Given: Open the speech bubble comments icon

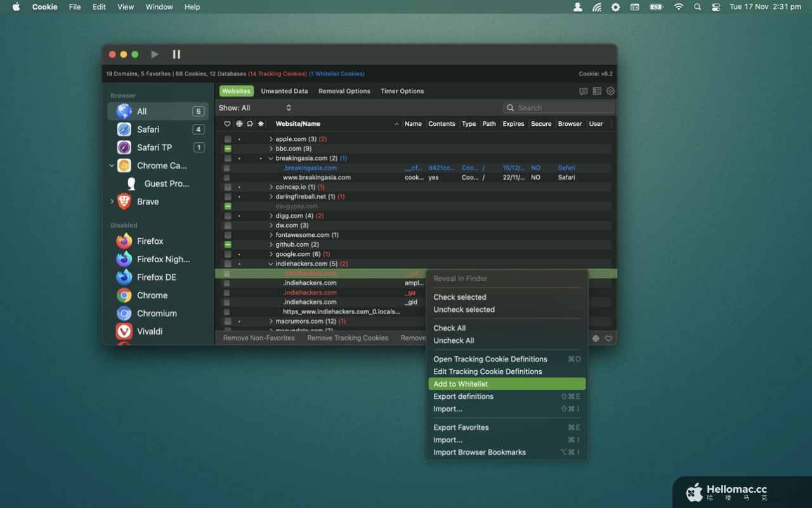Looking at the screenshot, I should tap(583, 91).
